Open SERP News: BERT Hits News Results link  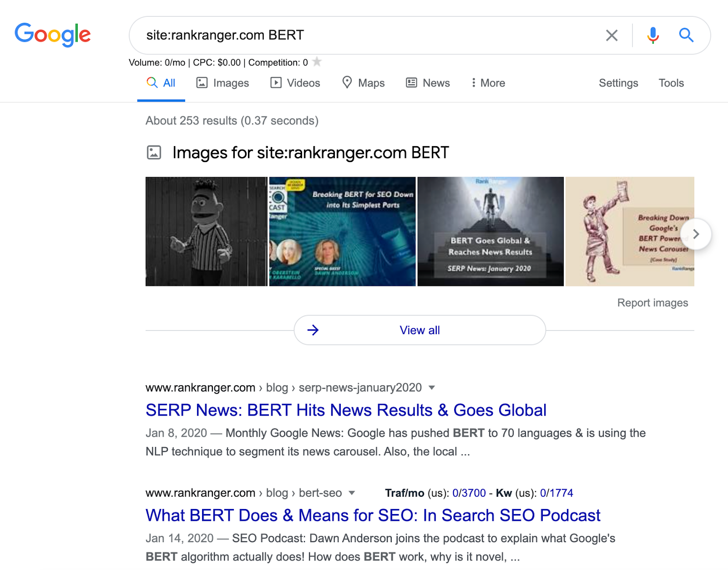(x=346, y=410)
